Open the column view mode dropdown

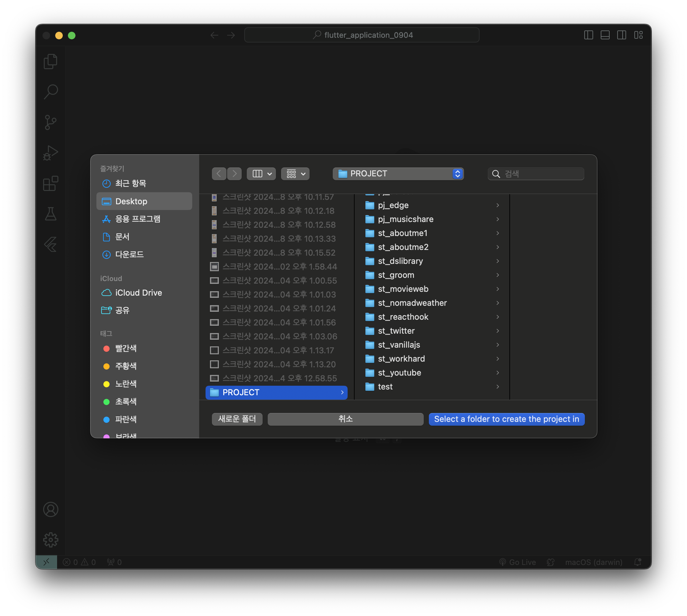261,174
